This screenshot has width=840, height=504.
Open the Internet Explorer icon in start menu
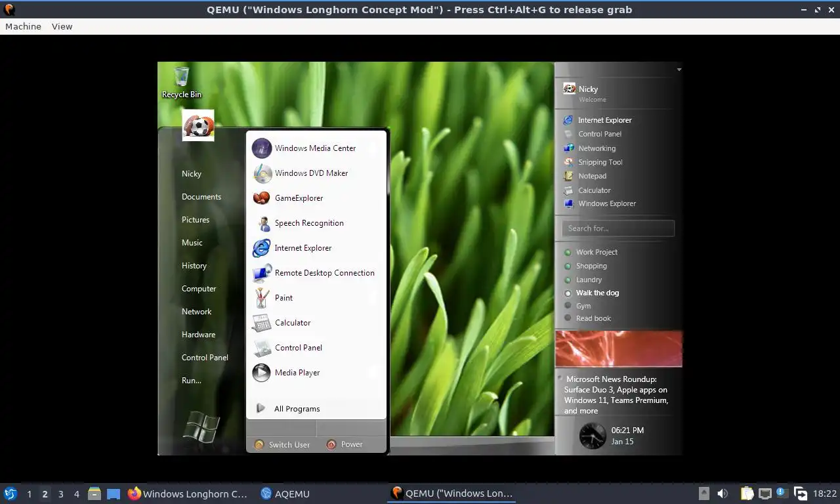coord(262,248)
